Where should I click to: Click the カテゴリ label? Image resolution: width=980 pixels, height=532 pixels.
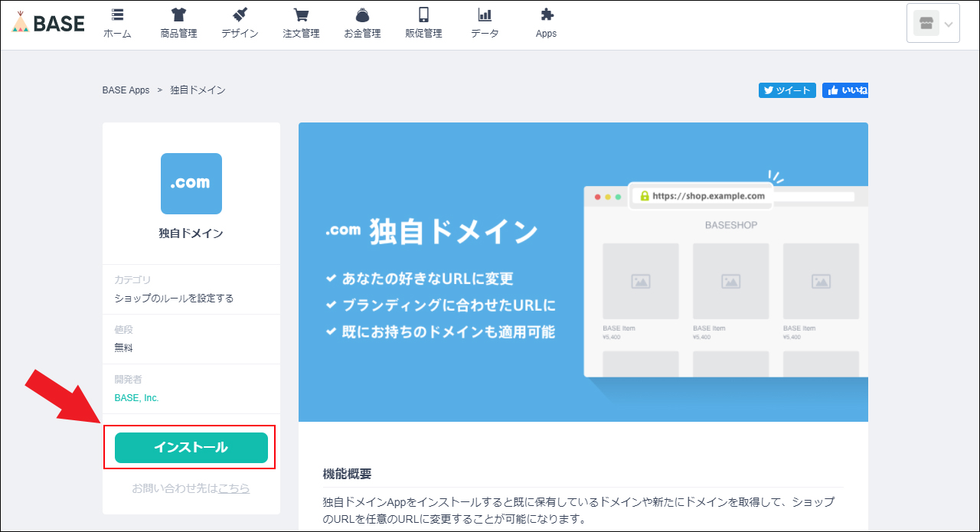132,280
